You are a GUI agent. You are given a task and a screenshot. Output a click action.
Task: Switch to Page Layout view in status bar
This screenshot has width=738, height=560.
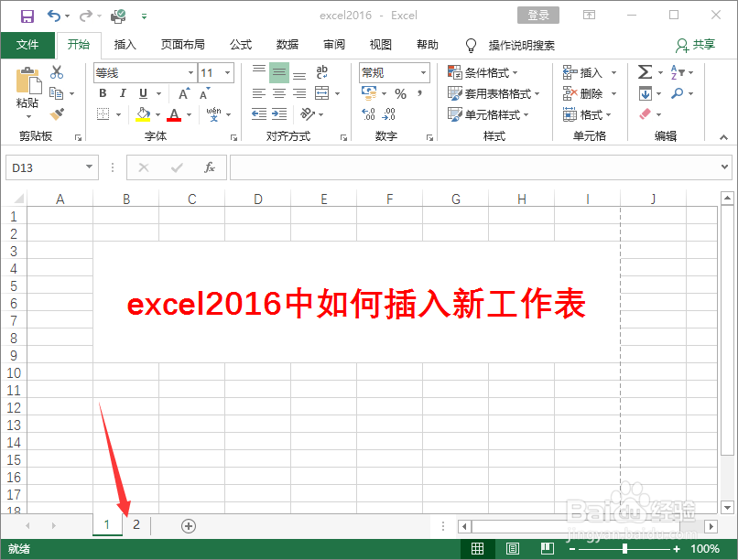[x=512, y=548]
